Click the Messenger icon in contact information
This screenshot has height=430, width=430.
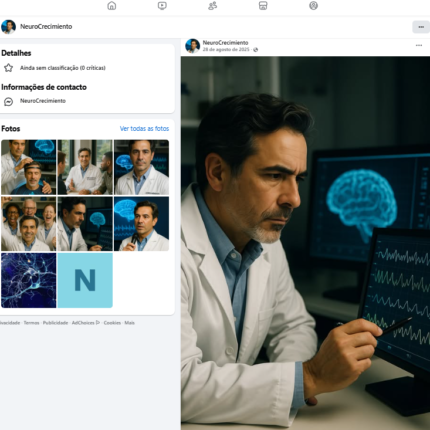(8, 101)
